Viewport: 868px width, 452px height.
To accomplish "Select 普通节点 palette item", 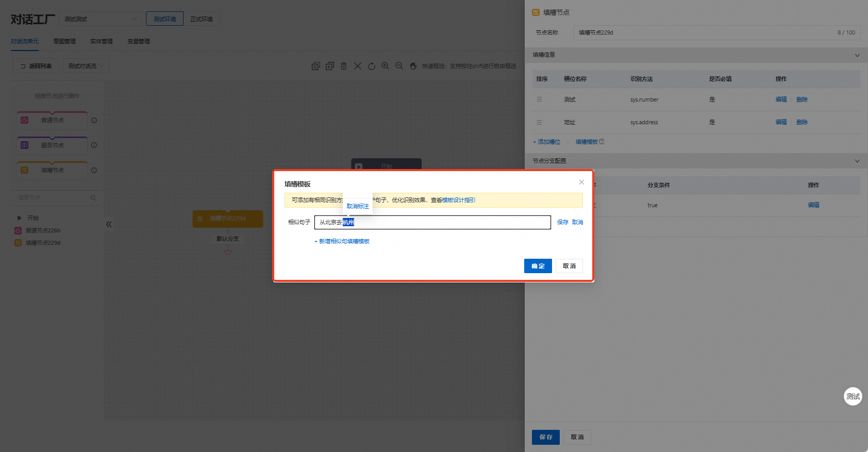I will [52, 120].
